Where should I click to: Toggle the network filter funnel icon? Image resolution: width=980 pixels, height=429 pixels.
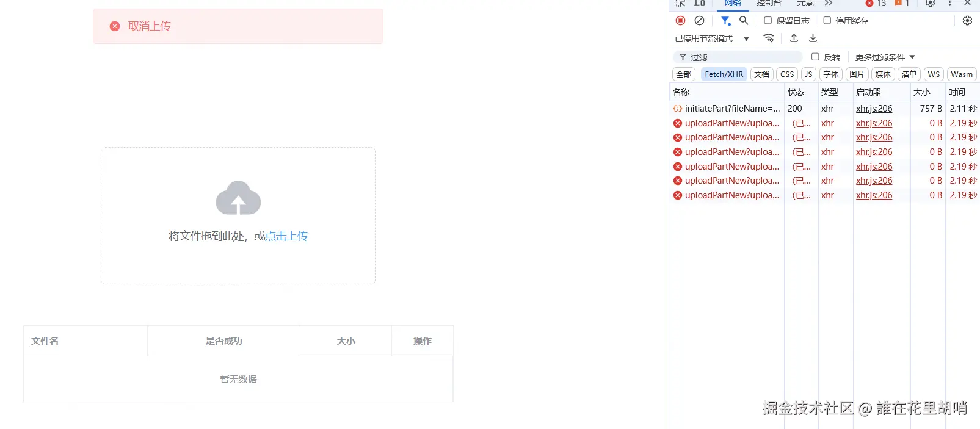point(725,21)
